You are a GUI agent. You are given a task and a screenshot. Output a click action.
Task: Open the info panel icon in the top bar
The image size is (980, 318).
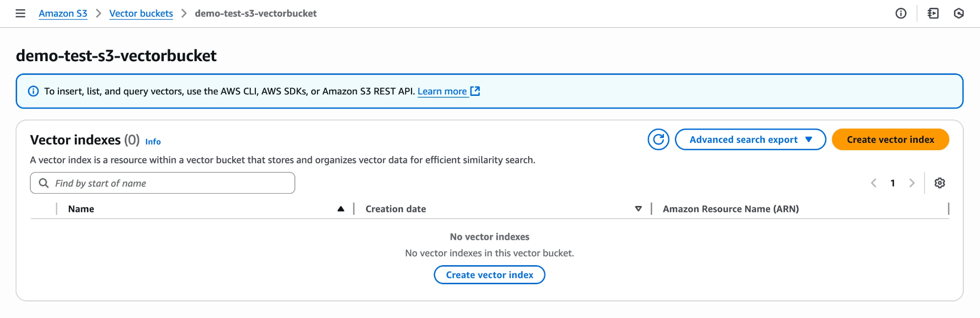(901, 13)
